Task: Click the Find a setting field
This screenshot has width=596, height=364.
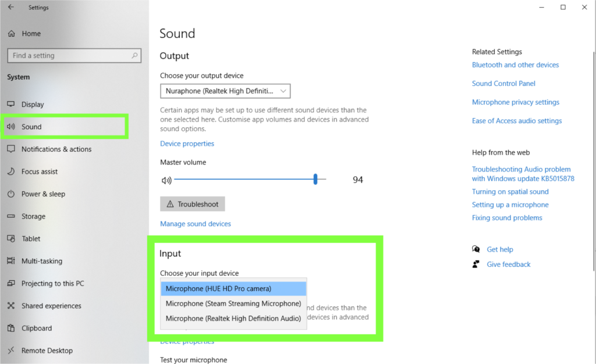Action: [x=74, y=55]
